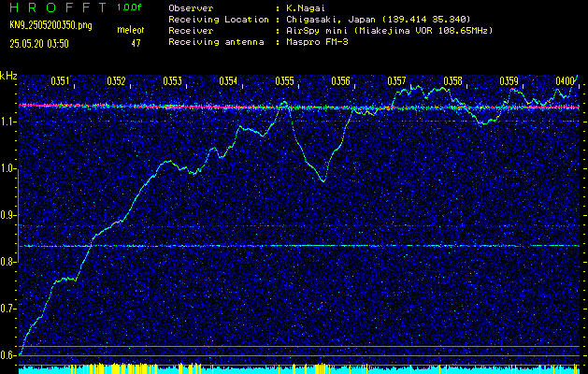This screenshot has width=588, height=374.
Task: Click the Receiving Location label
Action: click(219, 19)
